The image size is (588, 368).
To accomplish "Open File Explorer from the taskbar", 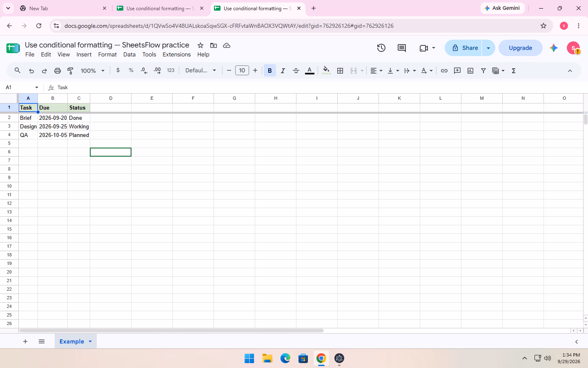I will click(267, 359).
